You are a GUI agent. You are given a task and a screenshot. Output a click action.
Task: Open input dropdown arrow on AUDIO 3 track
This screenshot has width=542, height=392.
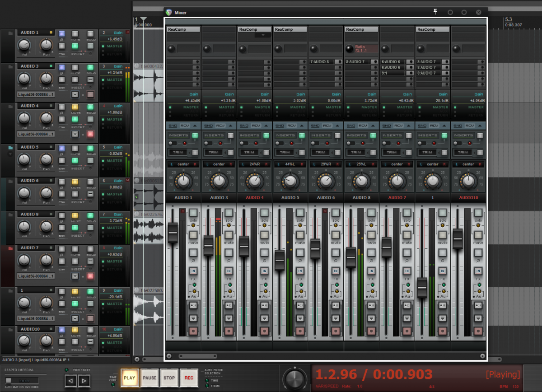[75, 94]
